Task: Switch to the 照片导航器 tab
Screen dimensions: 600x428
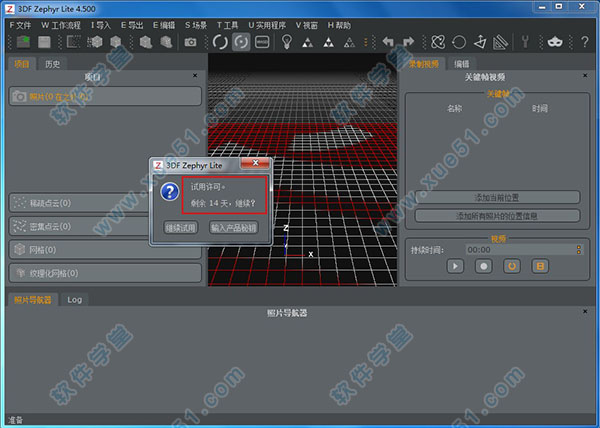Action: tap(33, 299)
